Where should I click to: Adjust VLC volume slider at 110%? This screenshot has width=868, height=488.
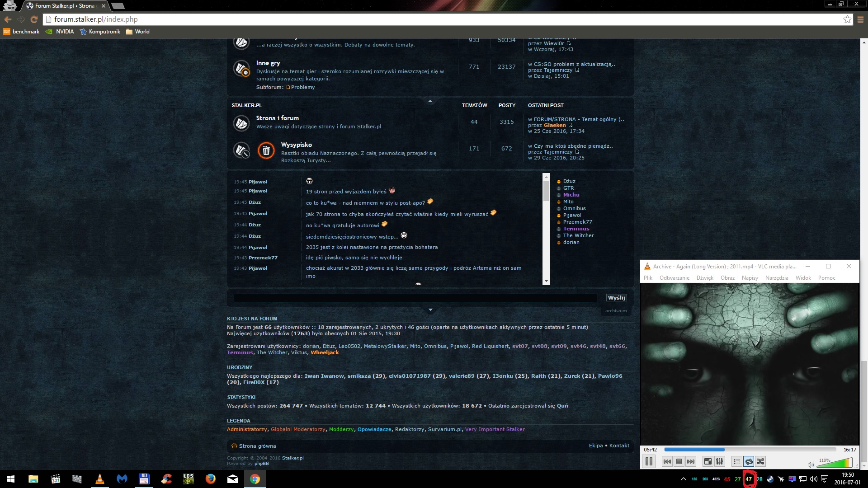[x=835, y=462]
